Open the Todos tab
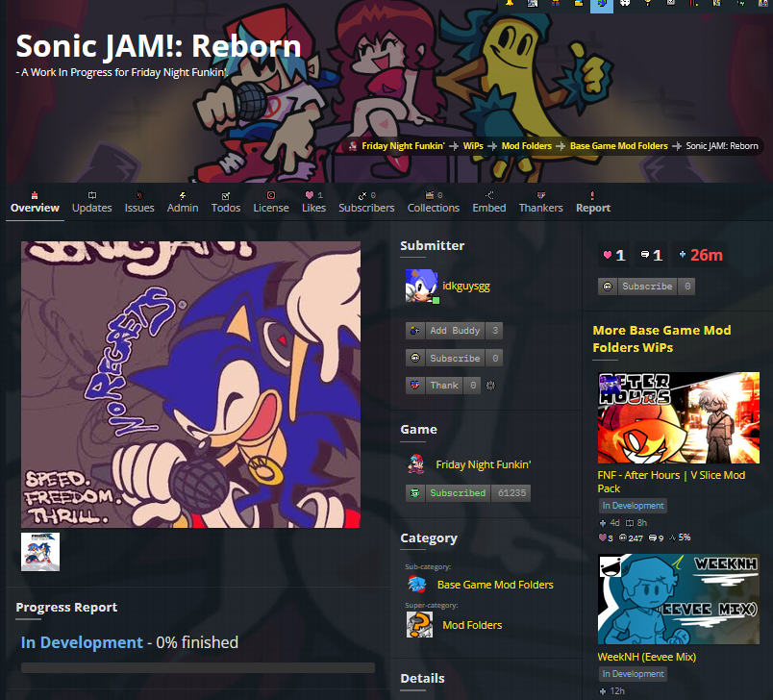The width and height of the screenshot is (773, 700). coord(226,203)
